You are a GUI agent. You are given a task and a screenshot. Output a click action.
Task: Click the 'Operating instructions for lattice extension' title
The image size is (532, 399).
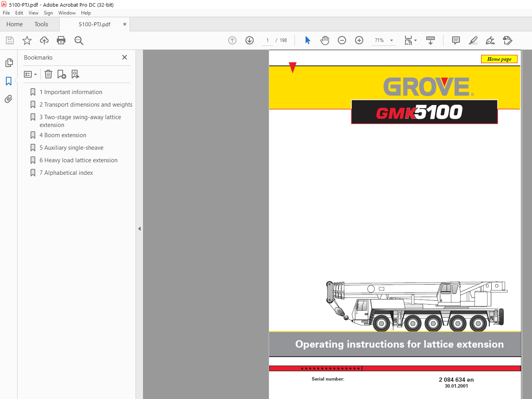click(399, 344)
